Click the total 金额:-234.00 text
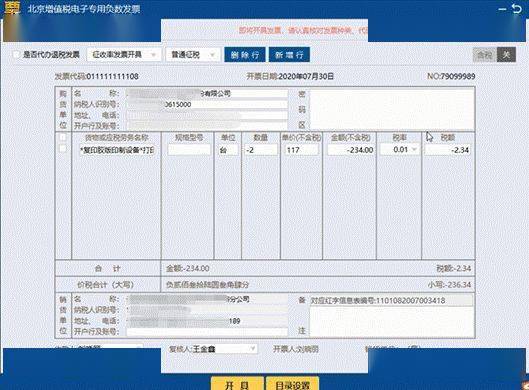Screen dimensions: 529x390 188,269
